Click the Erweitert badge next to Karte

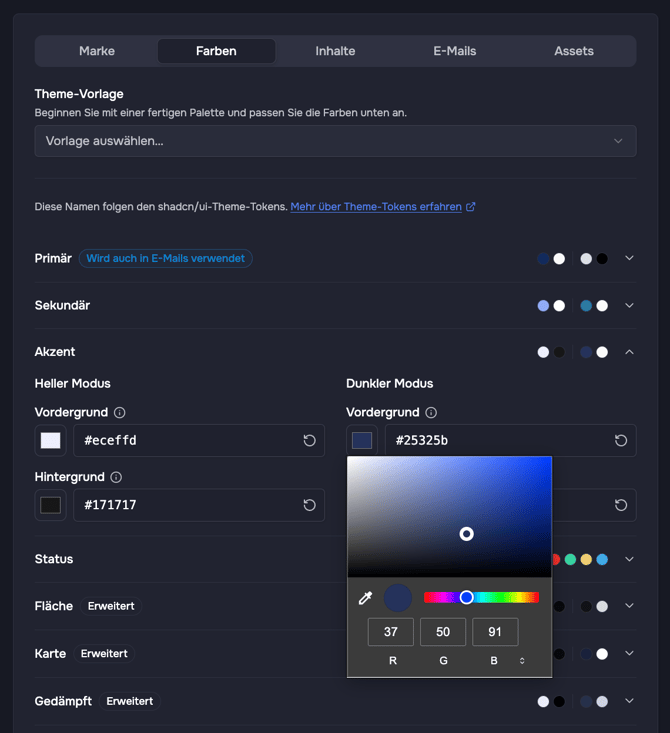click(x=104, y=653)
